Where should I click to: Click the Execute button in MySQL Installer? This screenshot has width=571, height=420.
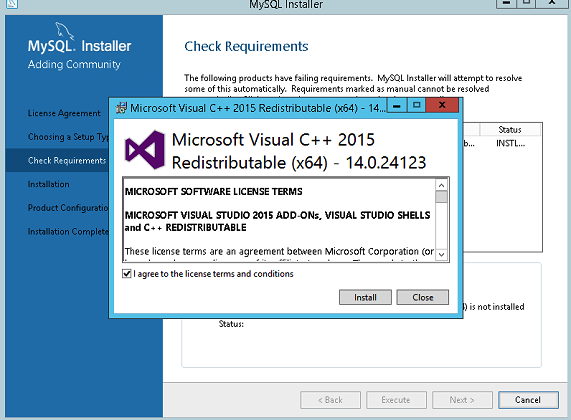pyautogui.click(x=396, y=400)
